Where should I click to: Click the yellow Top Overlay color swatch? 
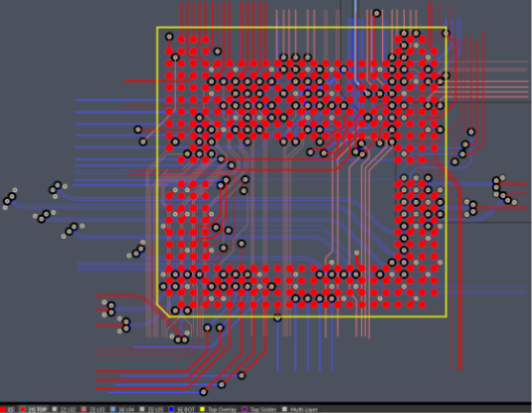(x=203, y=409)
